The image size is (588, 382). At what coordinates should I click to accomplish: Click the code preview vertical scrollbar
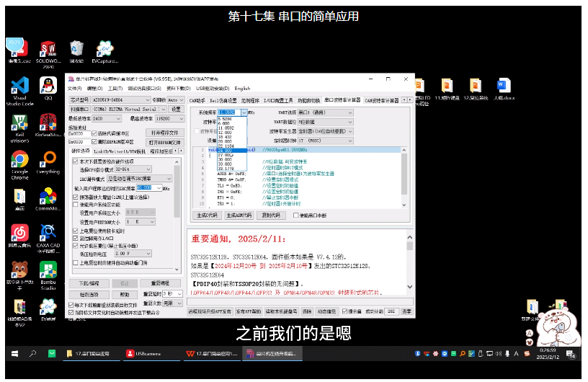[404, 177]
